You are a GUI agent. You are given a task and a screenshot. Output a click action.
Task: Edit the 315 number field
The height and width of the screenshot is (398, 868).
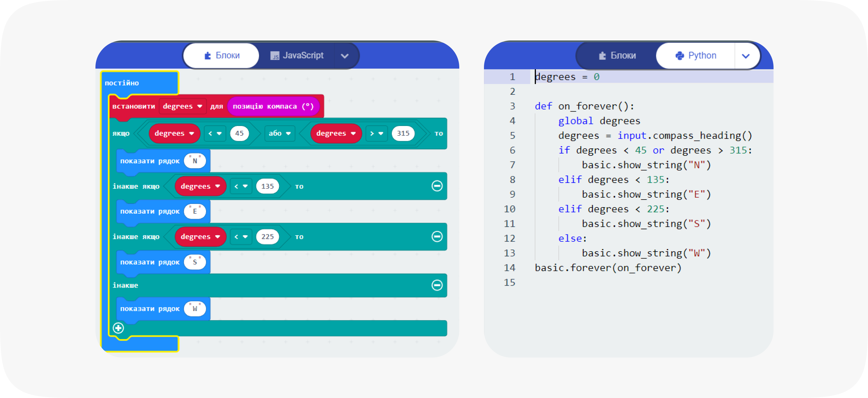point(403,133)
